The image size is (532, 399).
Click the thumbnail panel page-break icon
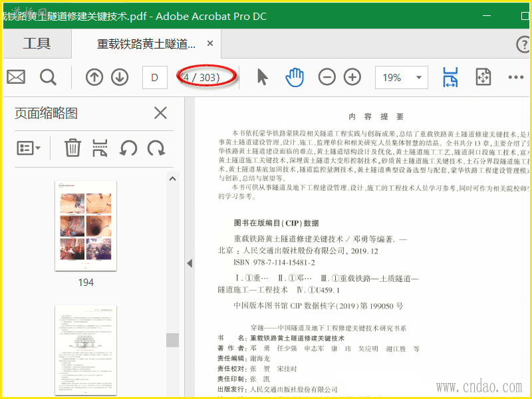100,148
